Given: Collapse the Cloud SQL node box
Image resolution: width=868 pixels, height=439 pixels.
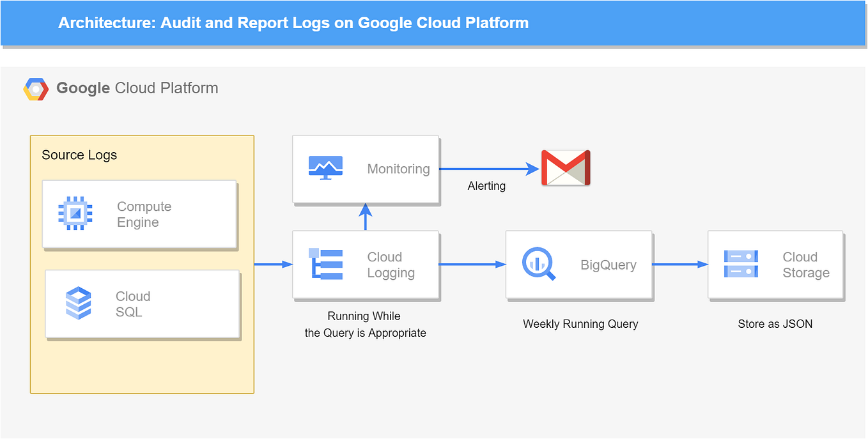Looking at the screenshot, I should coord(142,304).
